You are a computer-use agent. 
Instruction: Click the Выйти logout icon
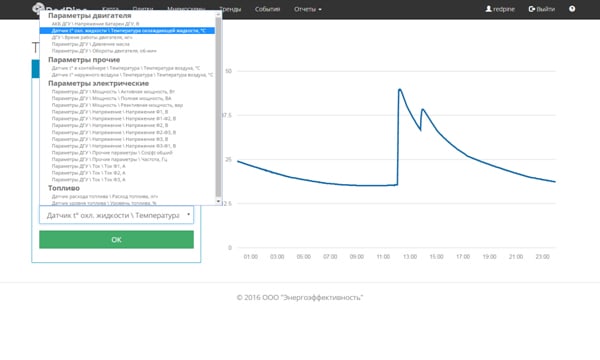pyautogui.click(x=532, y=9)
